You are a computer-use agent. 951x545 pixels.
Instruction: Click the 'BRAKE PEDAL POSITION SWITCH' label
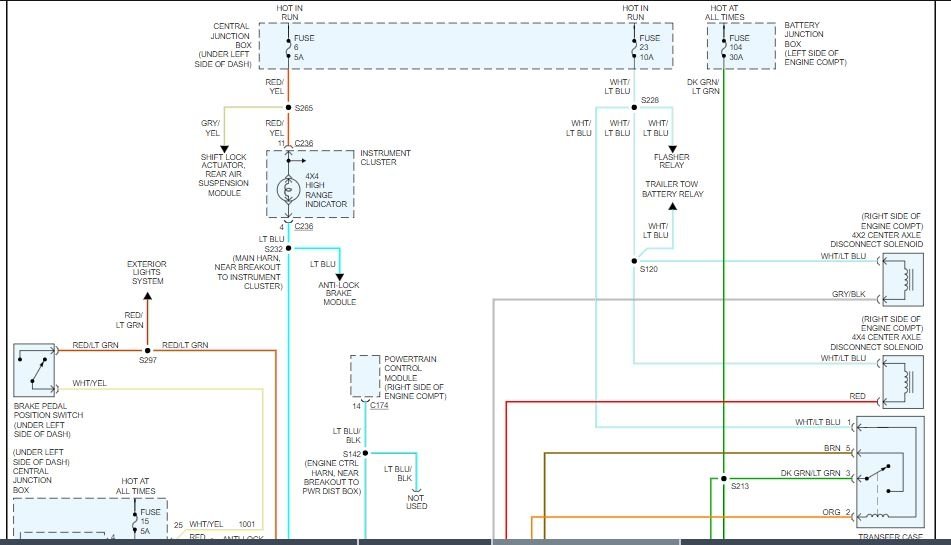(x=49, y=410)
